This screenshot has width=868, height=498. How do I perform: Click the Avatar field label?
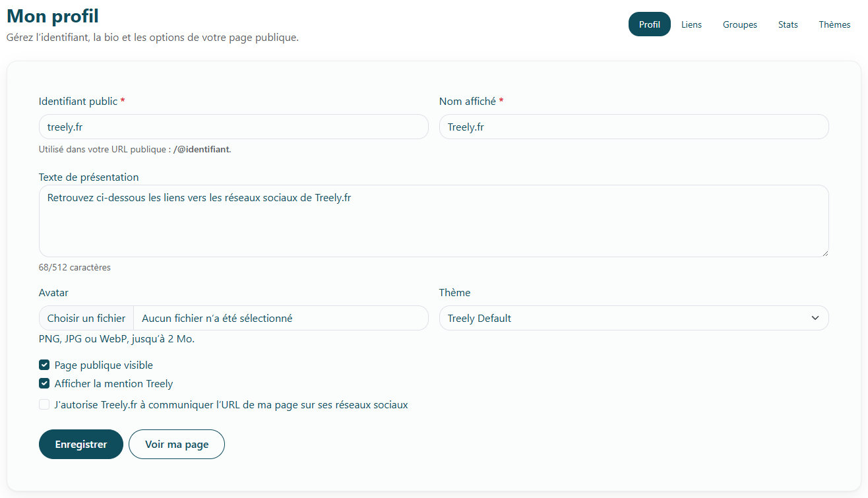[53, 292]
